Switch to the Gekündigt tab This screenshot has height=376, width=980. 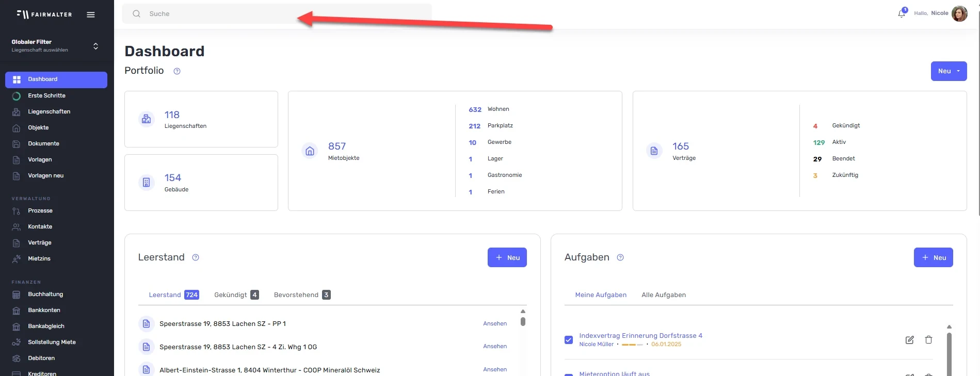click(x=236, y=295)
